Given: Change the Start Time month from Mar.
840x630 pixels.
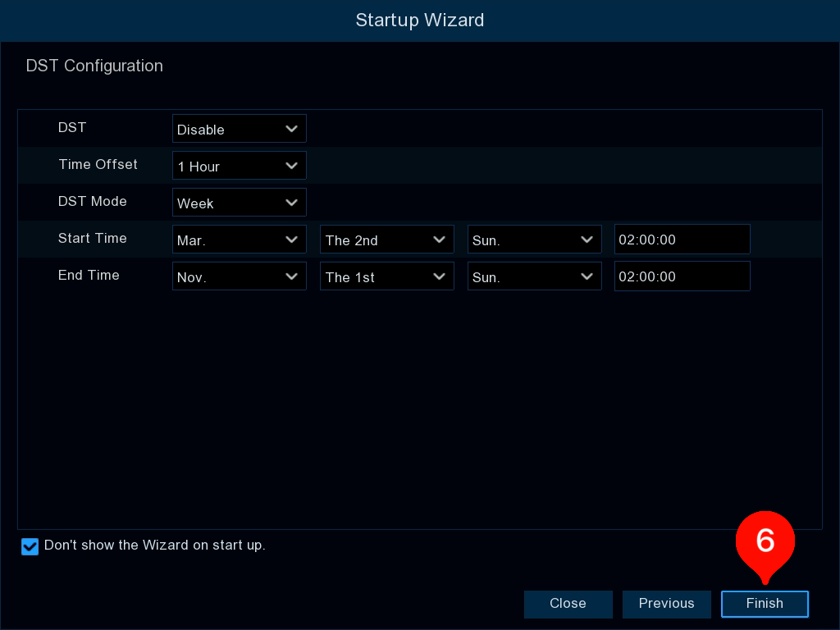Looking at the screenshot, I should point(239,240).
